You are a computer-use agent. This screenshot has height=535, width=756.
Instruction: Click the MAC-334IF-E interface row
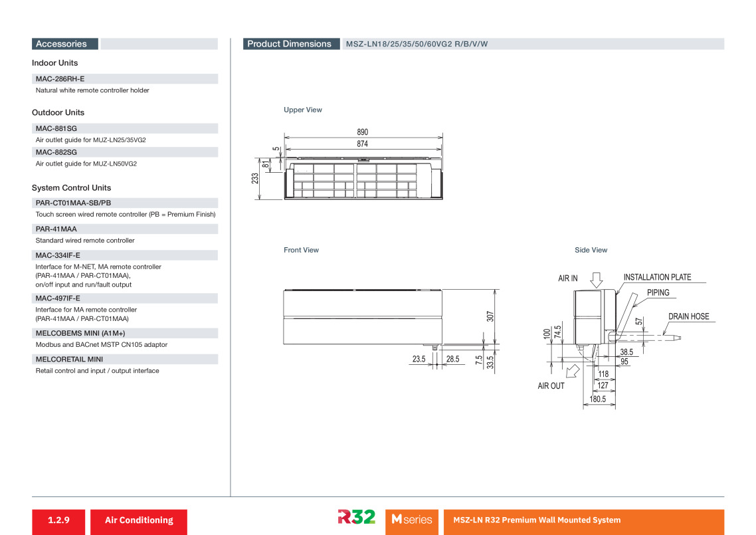pyautogui.click(x=125, y=255)
